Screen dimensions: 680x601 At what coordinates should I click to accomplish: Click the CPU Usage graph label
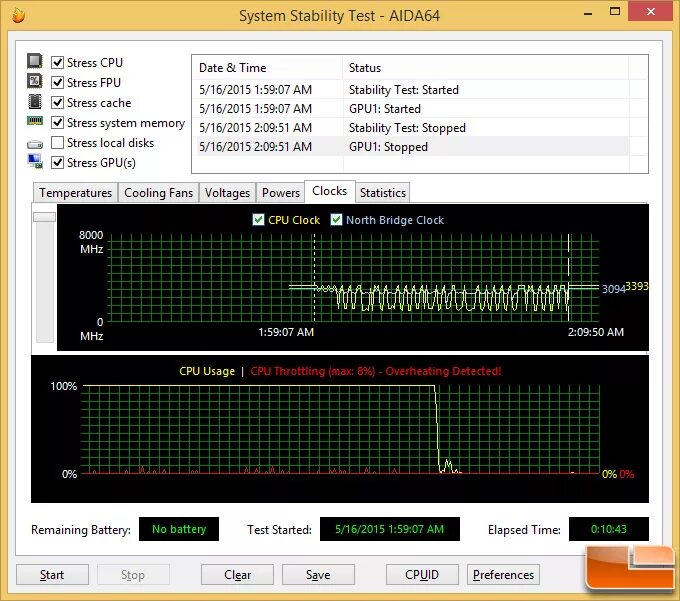point(207,371)
